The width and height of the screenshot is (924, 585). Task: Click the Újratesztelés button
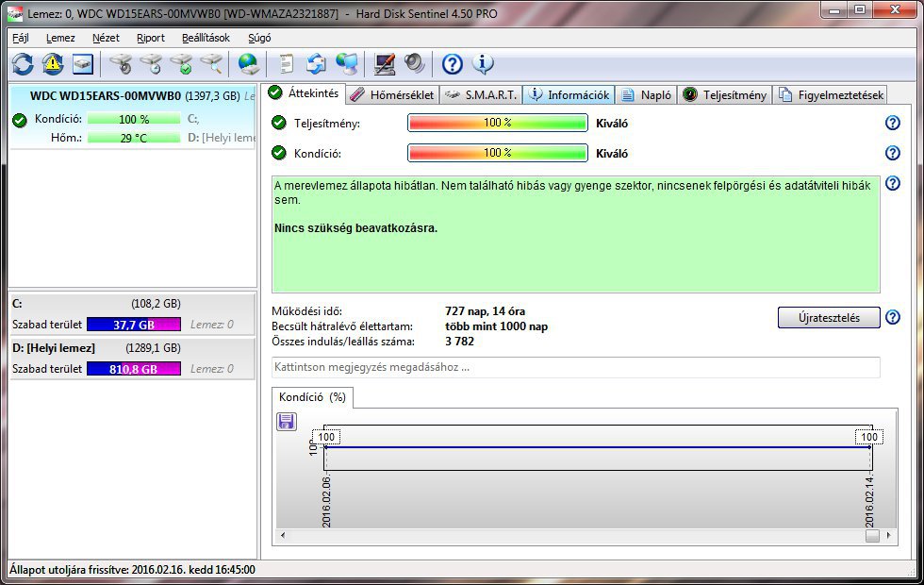coord(829,317)
